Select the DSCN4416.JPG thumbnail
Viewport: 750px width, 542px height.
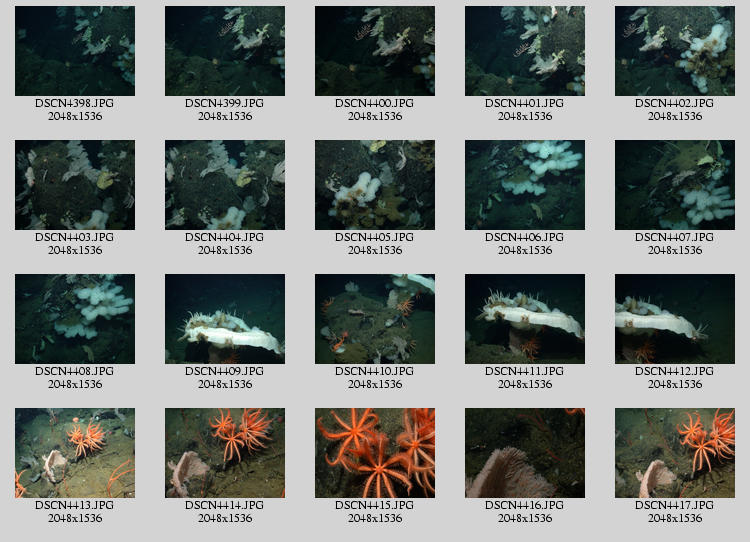(525, 453)
